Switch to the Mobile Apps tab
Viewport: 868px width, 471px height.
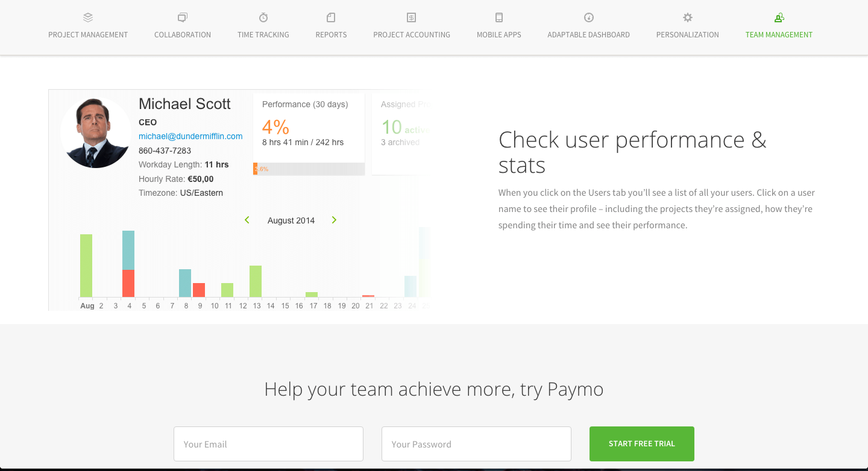click(x=498, y=24)
